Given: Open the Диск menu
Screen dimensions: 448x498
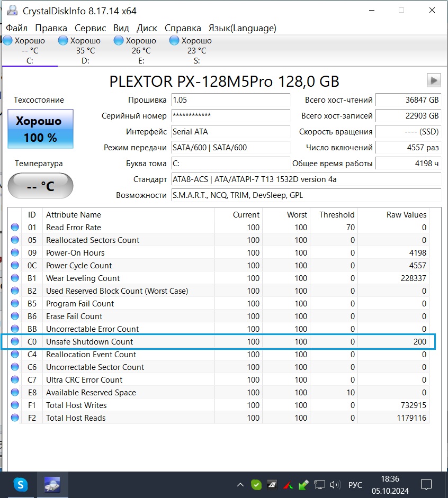Looking at the screenshot, I should pos(147,28).
